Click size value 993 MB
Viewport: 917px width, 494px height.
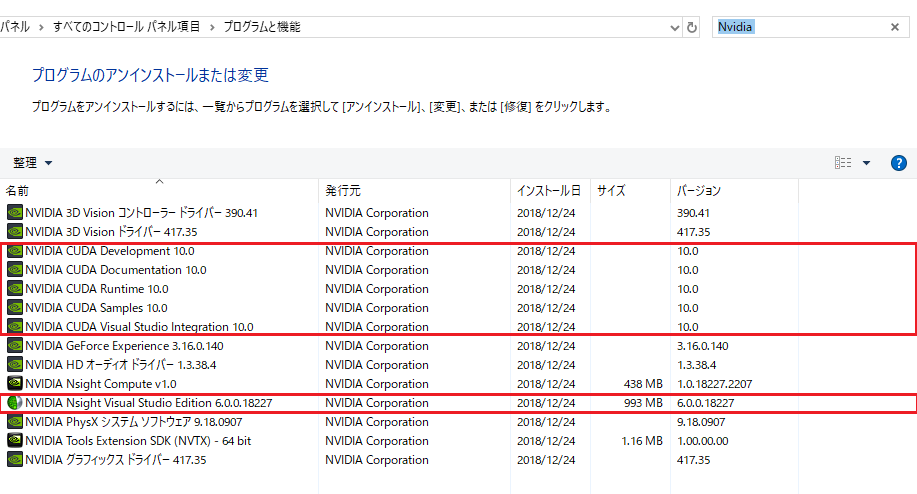643,403
